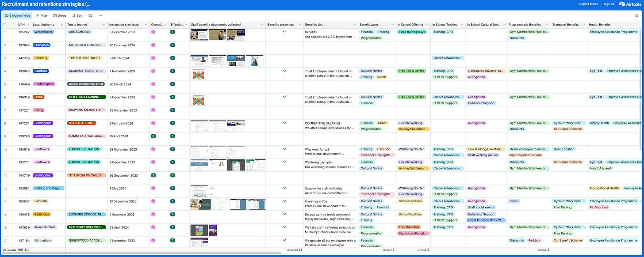Open the Benefits presented column dropdown arrow
This screenshot has width=644, height=257.
tap(299, 25)
